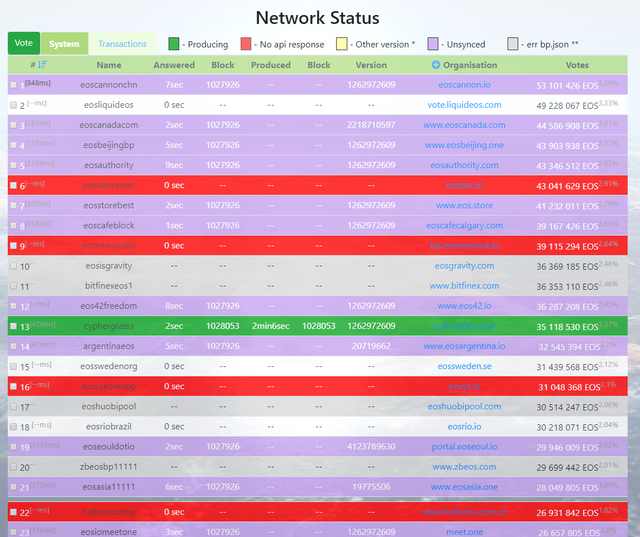
Task: Open the eosys.io link
Action: point(464,386)
